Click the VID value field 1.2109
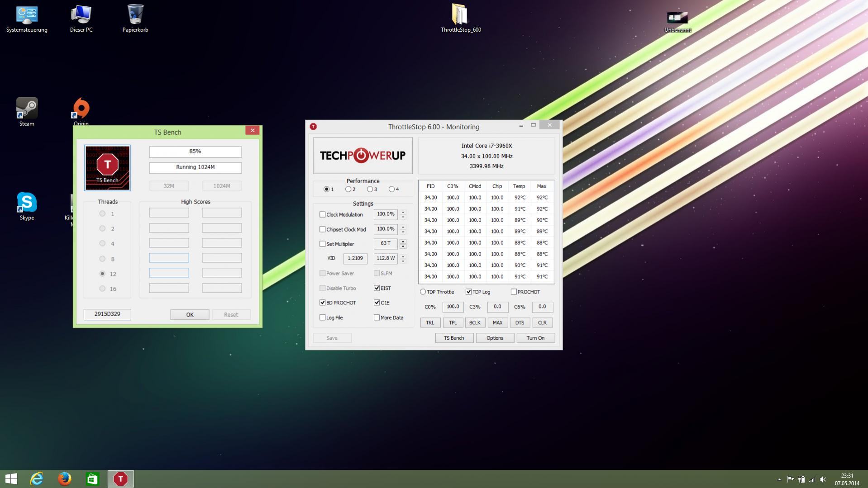868x488 pixels. (355, 258)
